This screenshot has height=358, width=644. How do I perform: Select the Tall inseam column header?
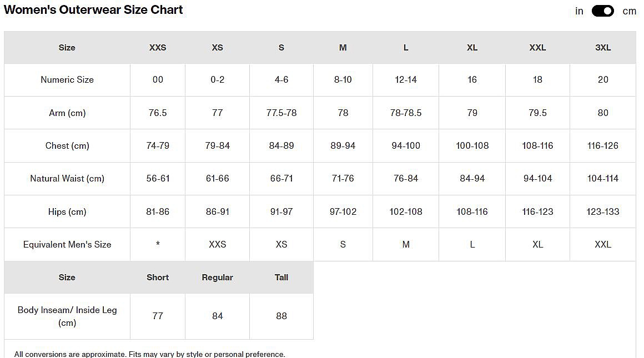[x=281, y=278]
